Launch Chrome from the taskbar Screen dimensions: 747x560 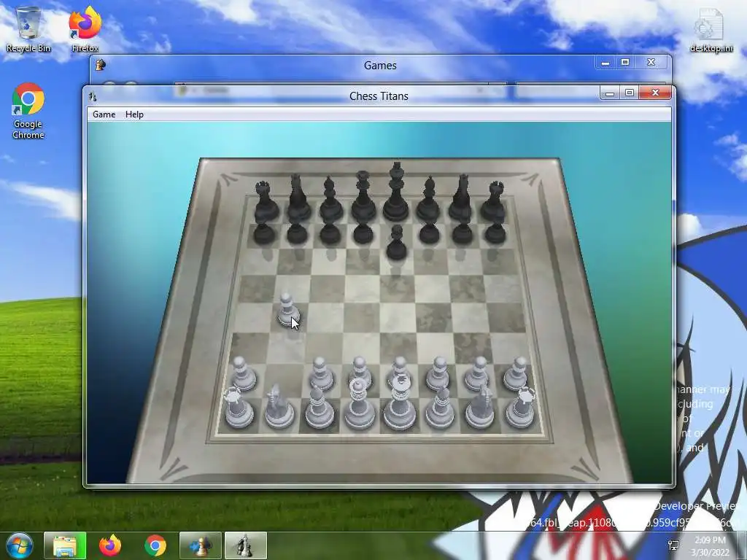155,545
